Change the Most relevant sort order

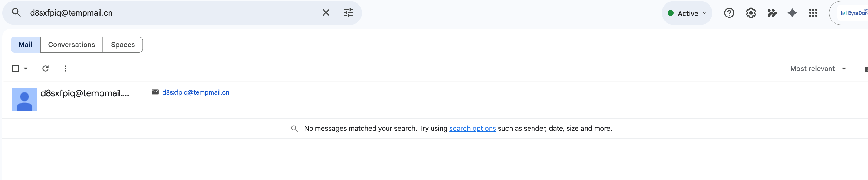818,69
